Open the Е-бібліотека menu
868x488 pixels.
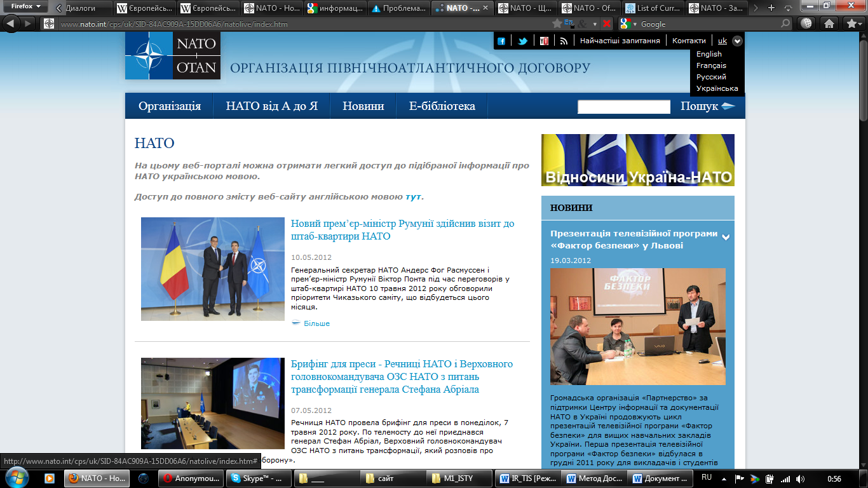(442, 106)
